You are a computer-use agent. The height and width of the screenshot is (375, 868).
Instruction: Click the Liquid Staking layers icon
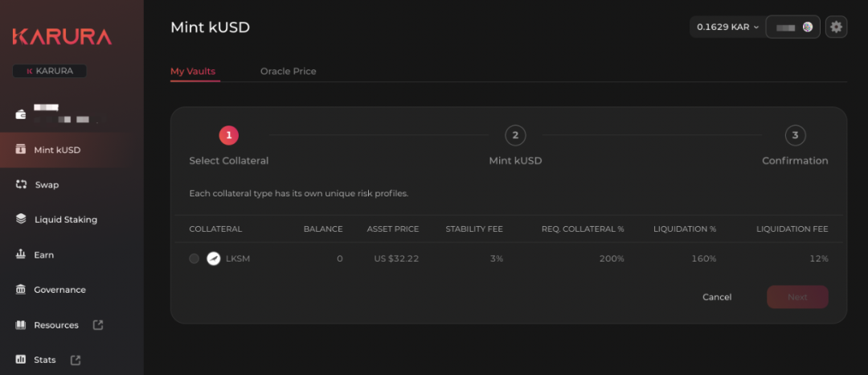(x=21, y=220)
